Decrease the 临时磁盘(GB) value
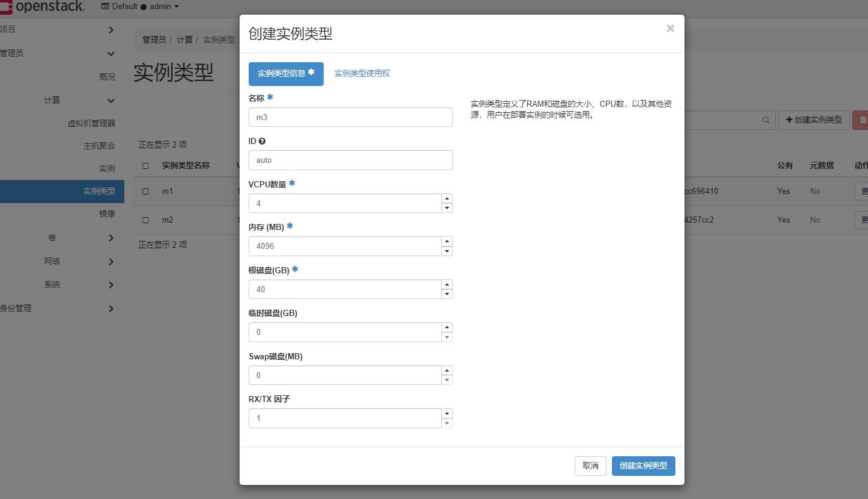The height and width of the screenshot is (499, 868). [447, 337]
